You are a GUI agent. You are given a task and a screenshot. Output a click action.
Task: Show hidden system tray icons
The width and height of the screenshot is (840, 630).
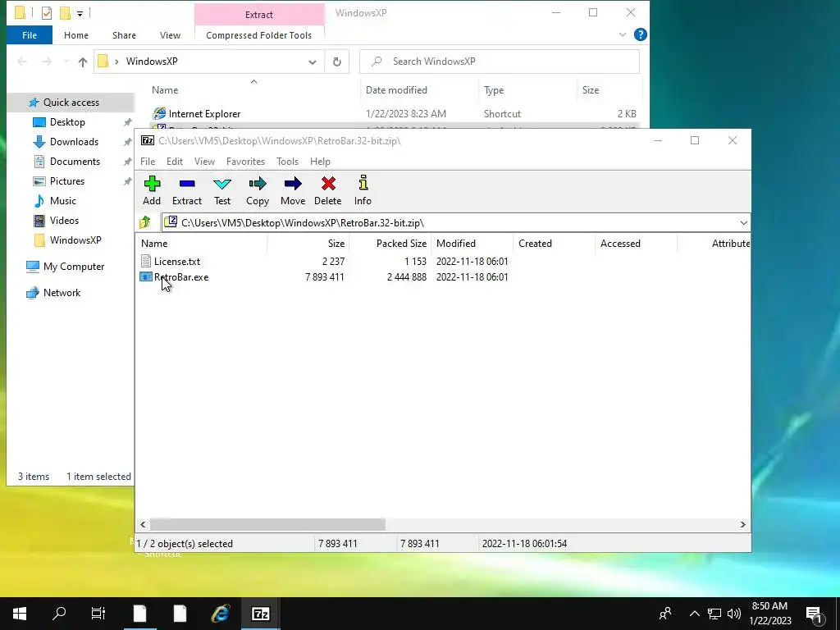[694, 614]
